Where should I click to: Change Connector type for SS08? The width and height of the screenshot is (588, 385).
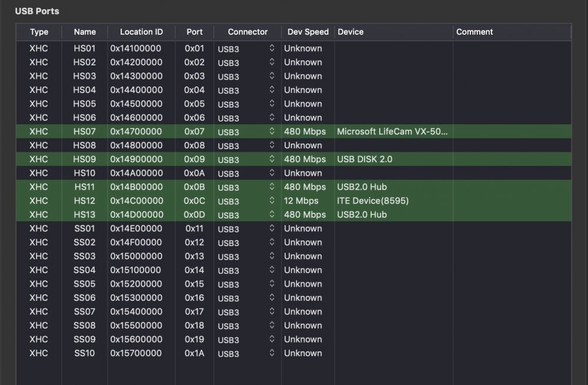point(247,326)
